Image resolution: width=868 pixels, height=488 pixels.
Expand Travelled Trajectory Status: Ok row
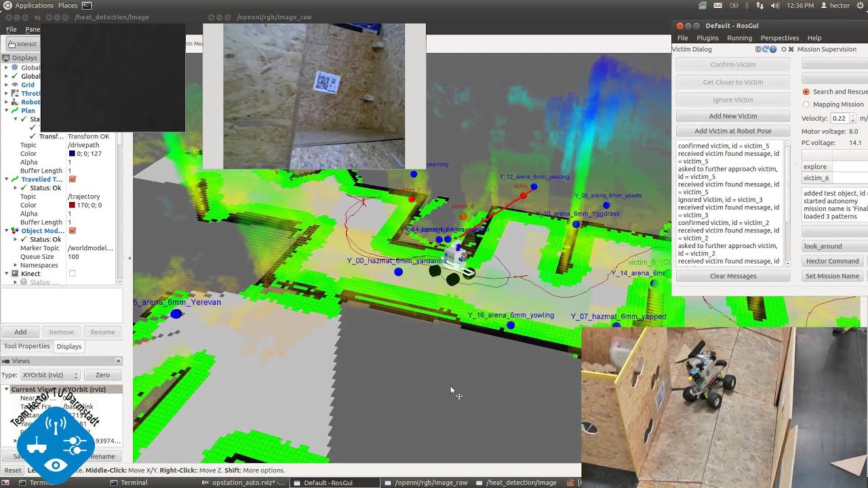click(x=15, y=188)
